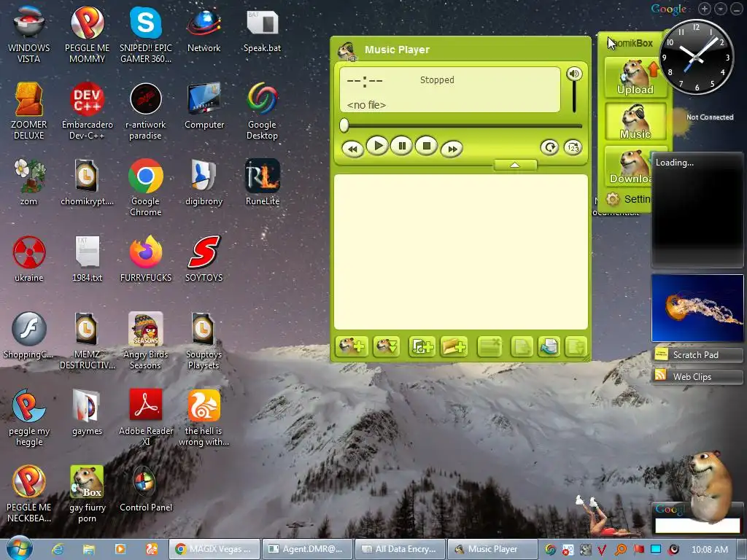Launch SOYTOYS desktop icon
Viewport: 747px width, 560px height.
pyautogui.click(x=204, y=259)
